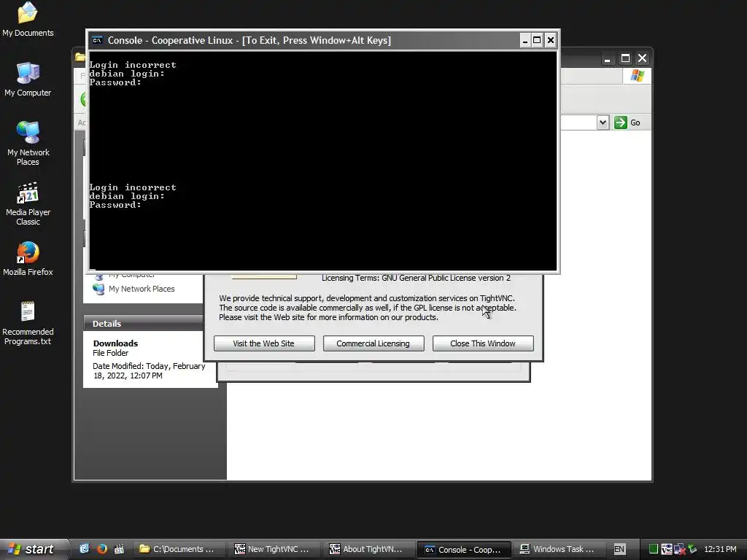Click the Console window's system menu icon
Image resolution: width=747 pixels, height=560 pixels.
(x=97, y=41)
